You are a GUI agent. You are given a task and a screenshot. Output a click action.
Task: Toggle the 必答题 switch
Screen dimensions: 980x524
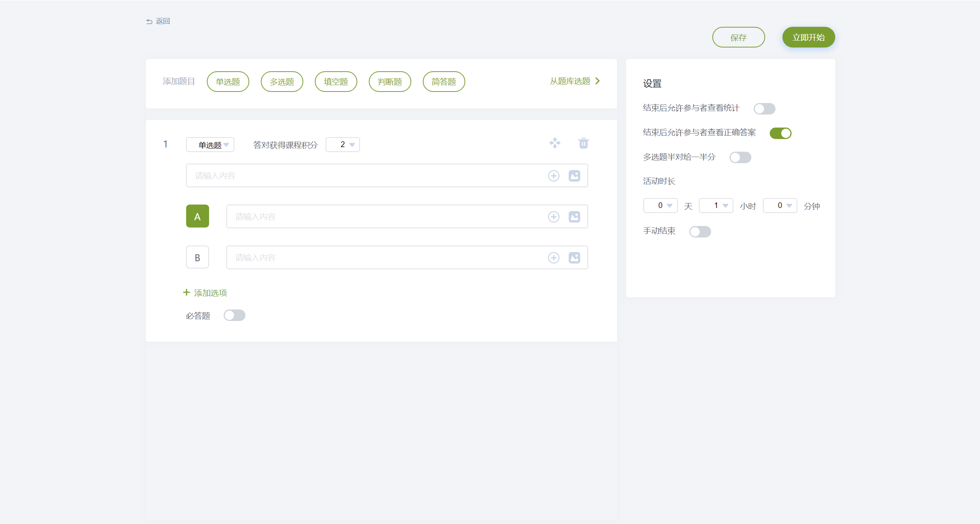[x=234, y=316]
